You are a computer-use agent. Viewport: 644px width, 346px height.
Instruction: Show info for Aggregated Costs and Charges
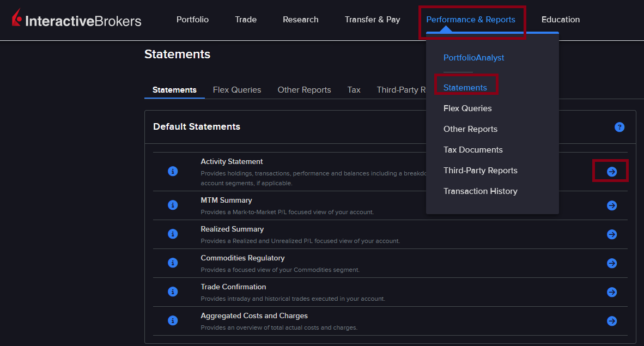173,320
